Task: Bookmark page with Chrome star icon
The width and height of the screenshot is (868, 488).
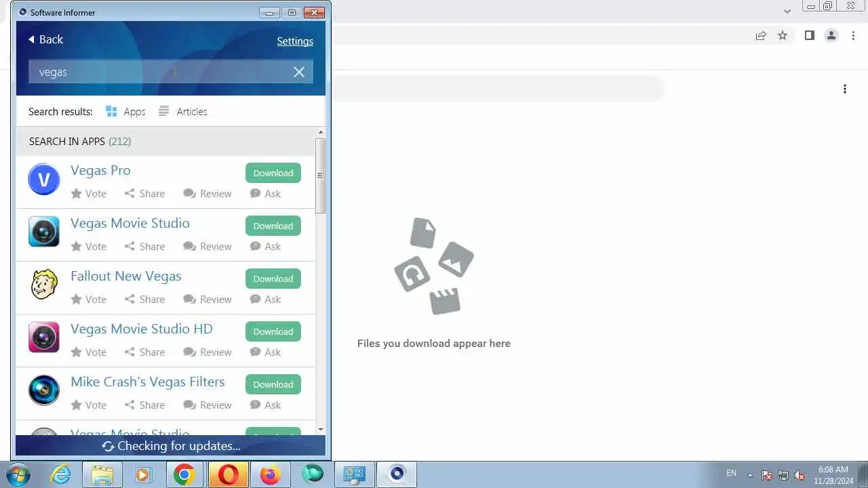Action: pos(783,36)
